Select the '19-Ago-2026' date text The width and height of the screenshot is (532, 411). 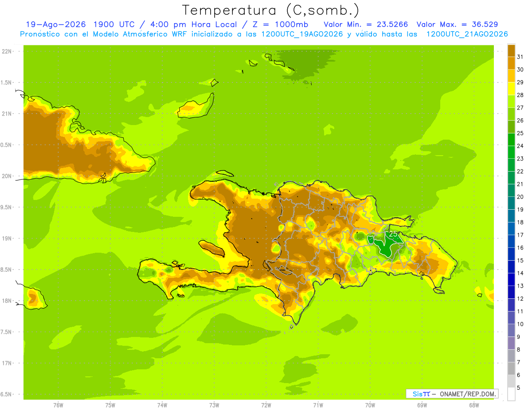[x=55, y=24]
